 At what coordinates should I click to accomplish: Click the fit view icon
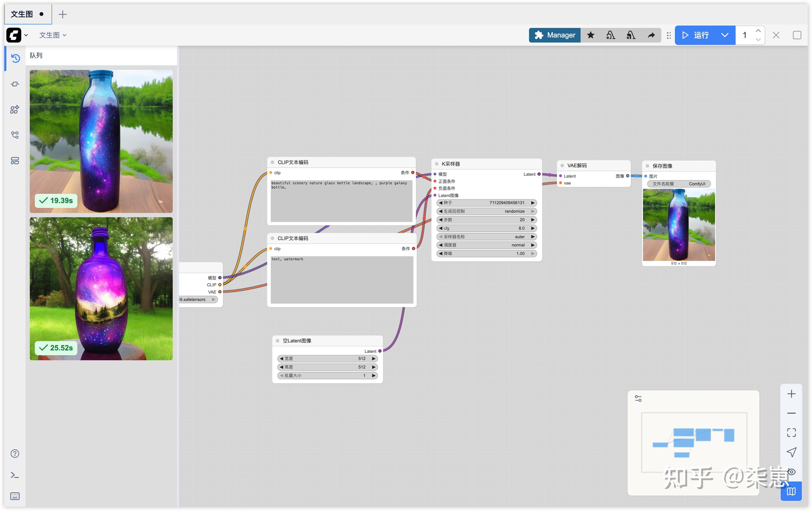point(791,432)
